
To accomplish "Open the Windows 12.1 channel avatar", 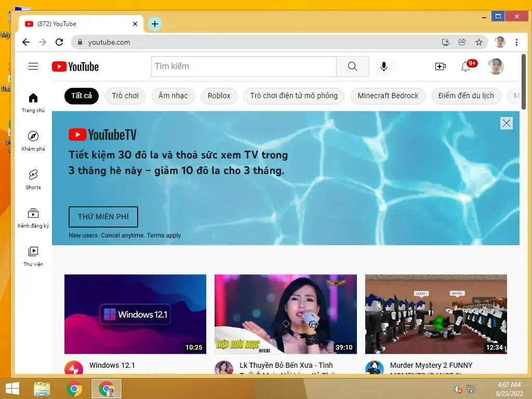I will coord(74,368).
